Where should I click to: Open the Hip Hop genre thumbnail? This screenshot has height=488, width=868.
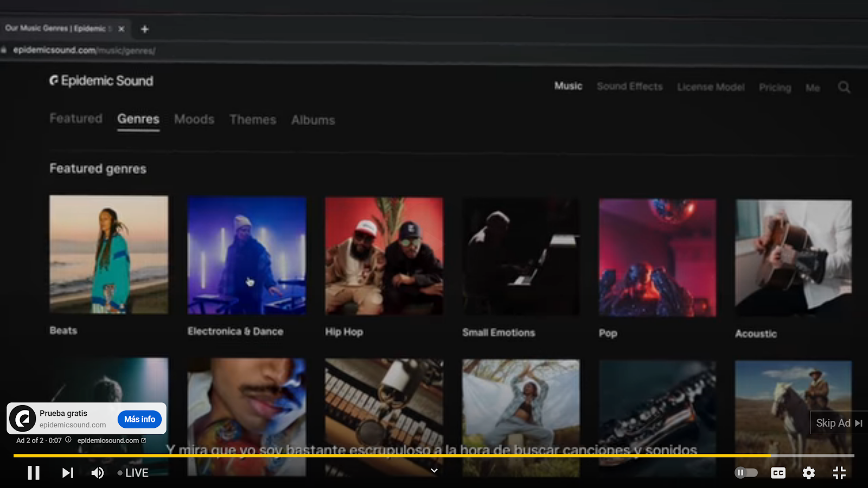tap(384, 256)
